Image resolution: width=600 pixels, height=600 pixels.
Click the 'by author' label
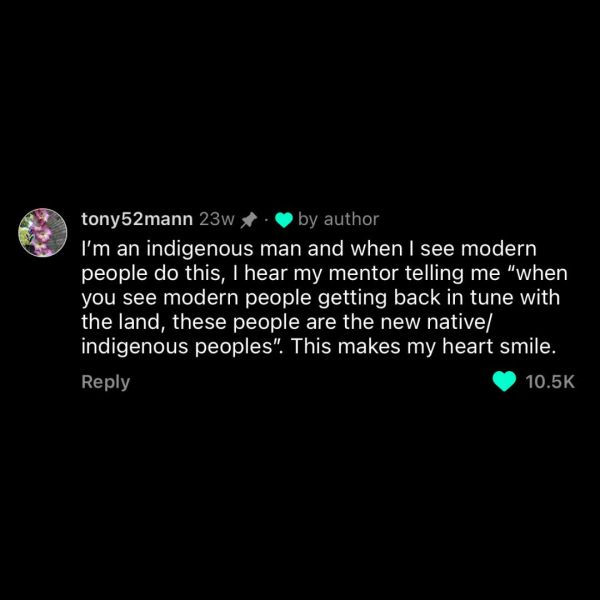(338, 219)
